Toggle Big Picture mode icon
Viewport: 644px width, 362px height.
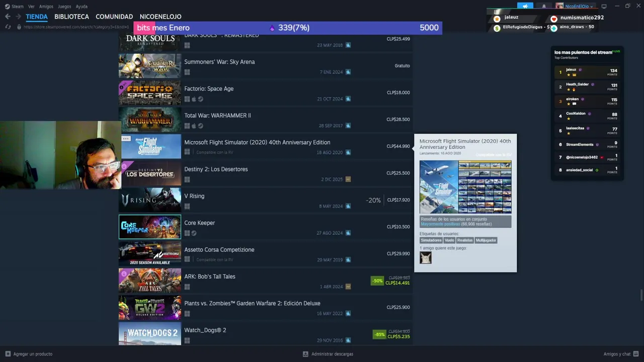(604, 7)
